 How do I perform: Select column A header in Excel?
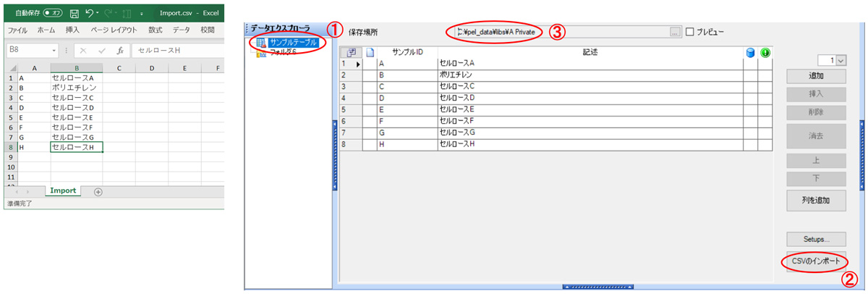point(34,68)
